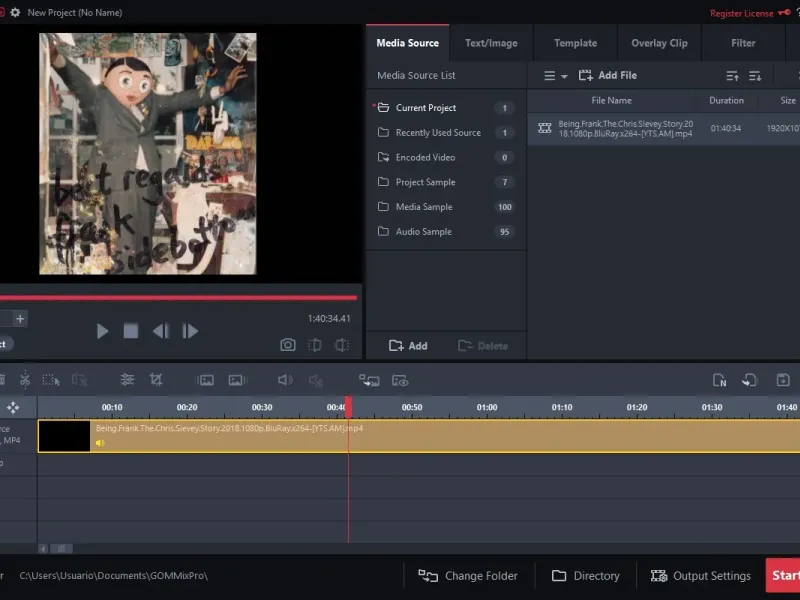The width and height of the screenshot is (800, 600).
Task: Toggle the audio icon on the video clip
Action: click(x=100, y=443)
